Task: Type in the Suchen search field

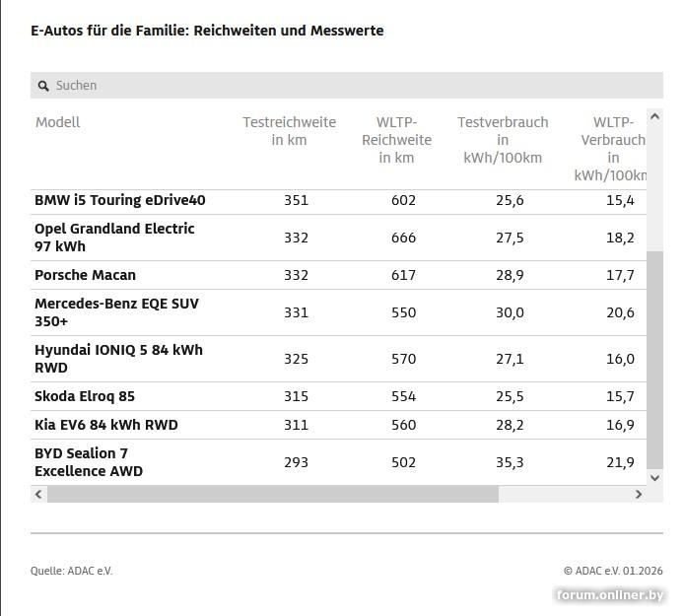Action: 345,86
